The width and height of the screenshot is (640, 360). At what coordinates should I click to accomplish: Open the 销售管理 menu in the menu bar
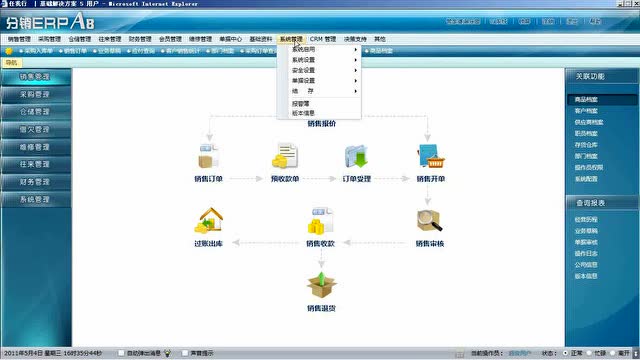(19, 39)
